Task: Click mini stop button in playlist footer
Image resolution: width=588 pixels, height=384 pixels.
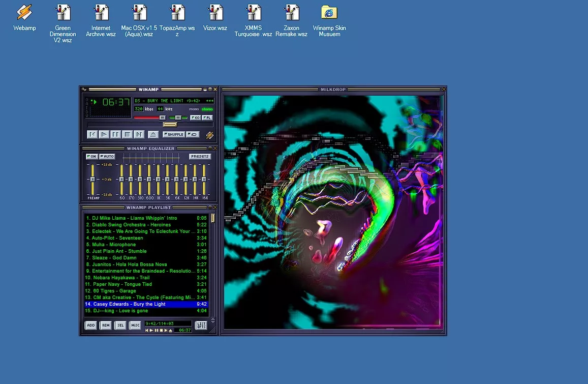Action: tap(161, 330)
